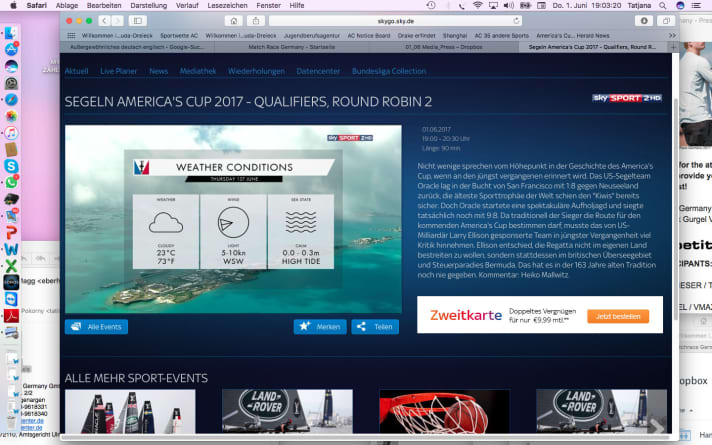Open the Sportwette AC bookmark
The width and height of the screenshot is (712, 445).
(x=179, y=35)
